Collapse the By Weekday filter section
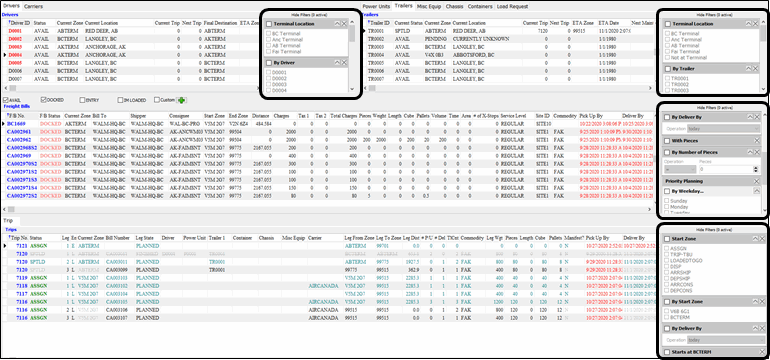Image resolution: width=770 pixels, height=360 pixels. 757,191
